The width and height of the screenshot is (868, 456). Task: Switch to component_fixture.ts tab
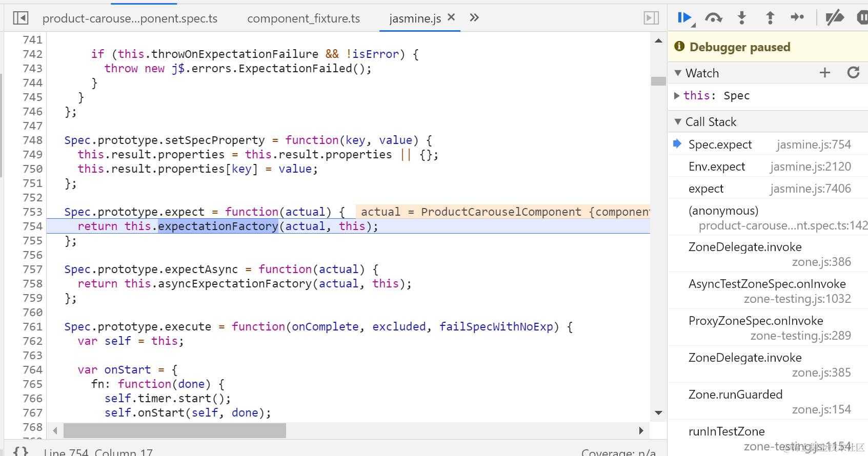point(304,18)
